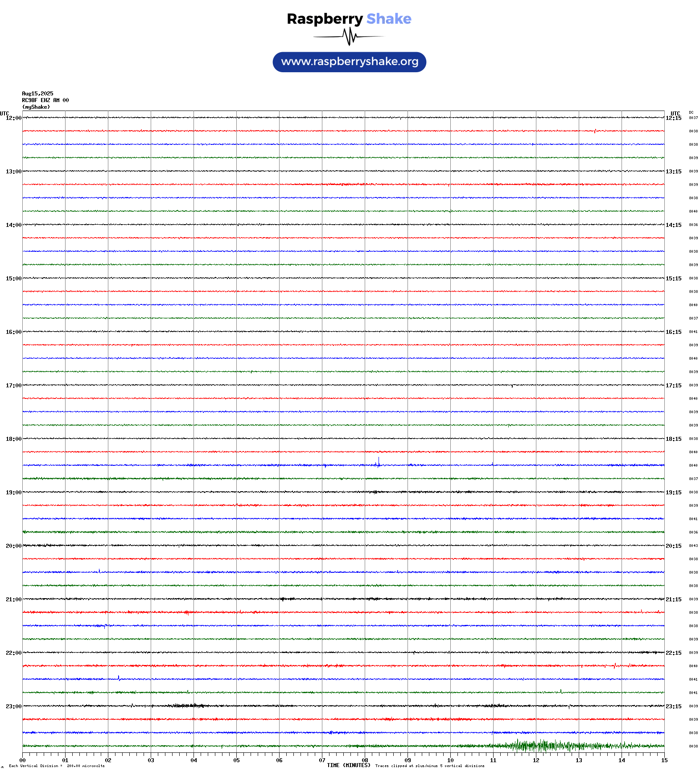The image size is (700, 772).
Task: Click minute tick label 14 on bottom axis
Action: click(622, 760)
